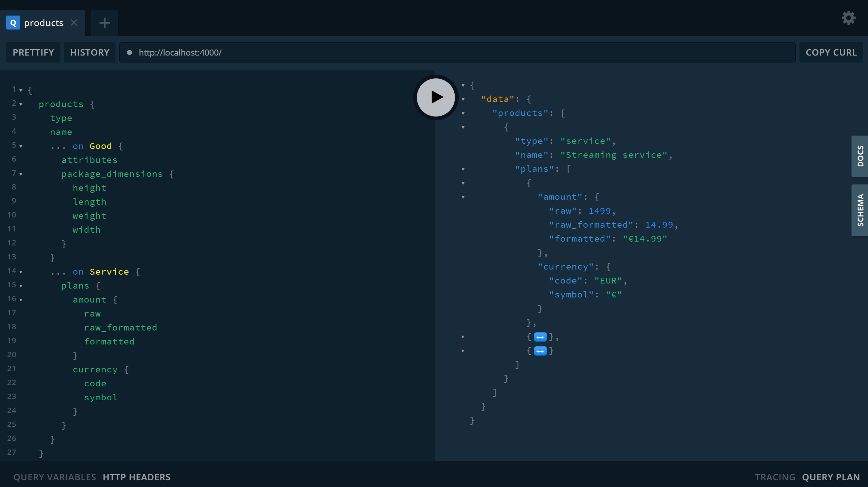Click the PRETTIFY button

coord(33,52)
